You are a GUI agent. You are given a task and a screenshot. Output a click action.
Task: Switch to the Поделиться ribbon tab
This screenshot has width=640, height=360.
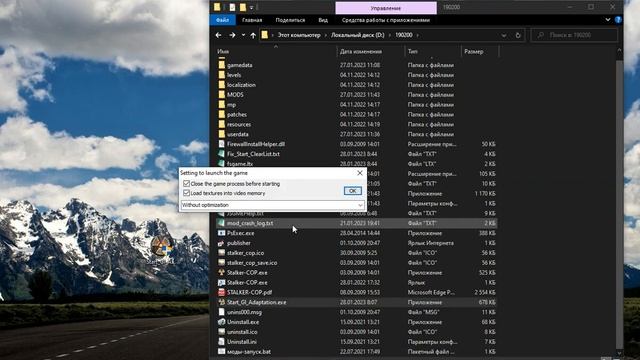point(290,20)
